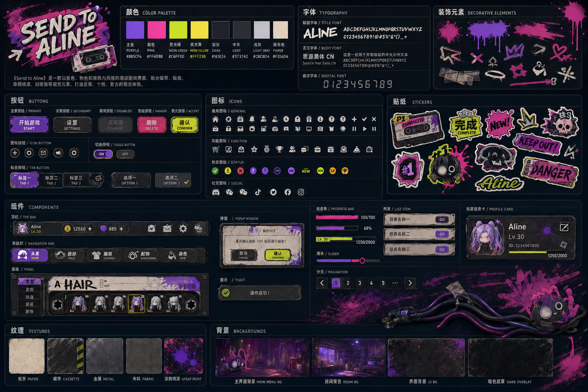Click CANCEL in the Notice popup

pyautogui.click(x=243, y=255)
